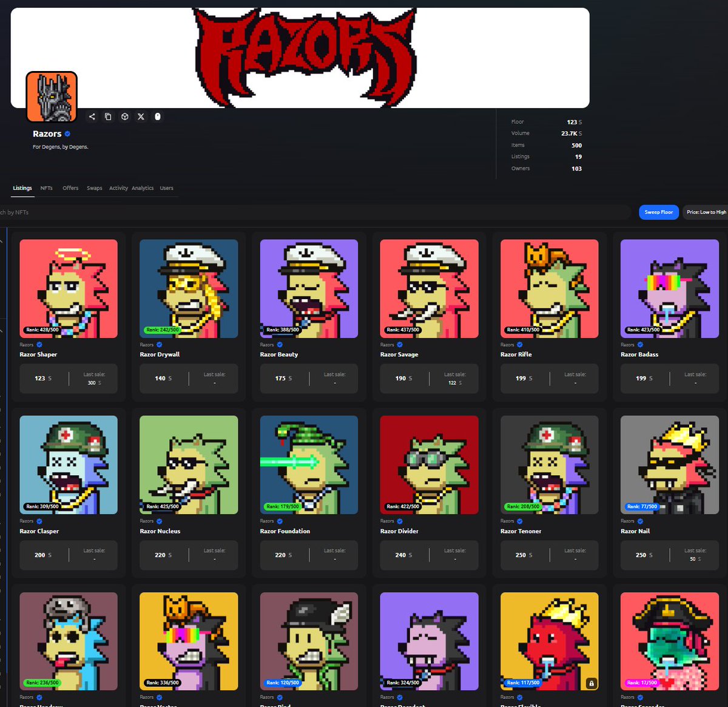Image resolution: width=728 pixels, height=707 pixels.
Task: Open the Rank 324/500 purple background thumbnail
Action: (x=429, y=641)
